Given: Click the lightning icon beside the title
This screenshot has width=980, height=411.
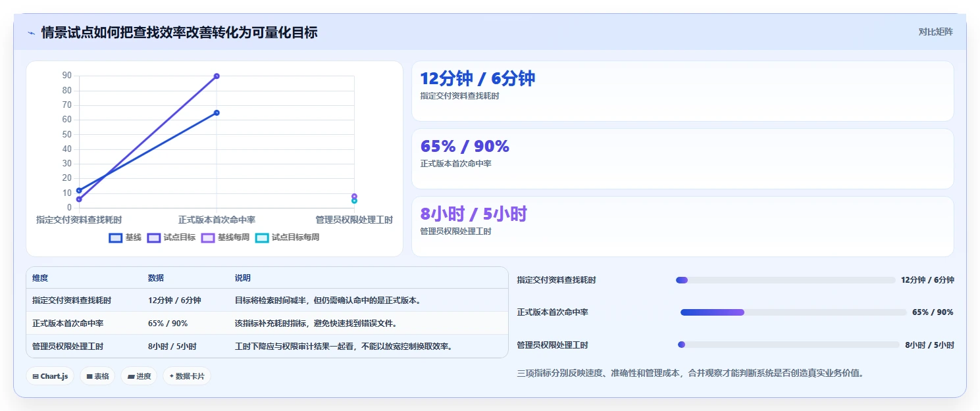Looking at the screenshot, I should 31,32.
